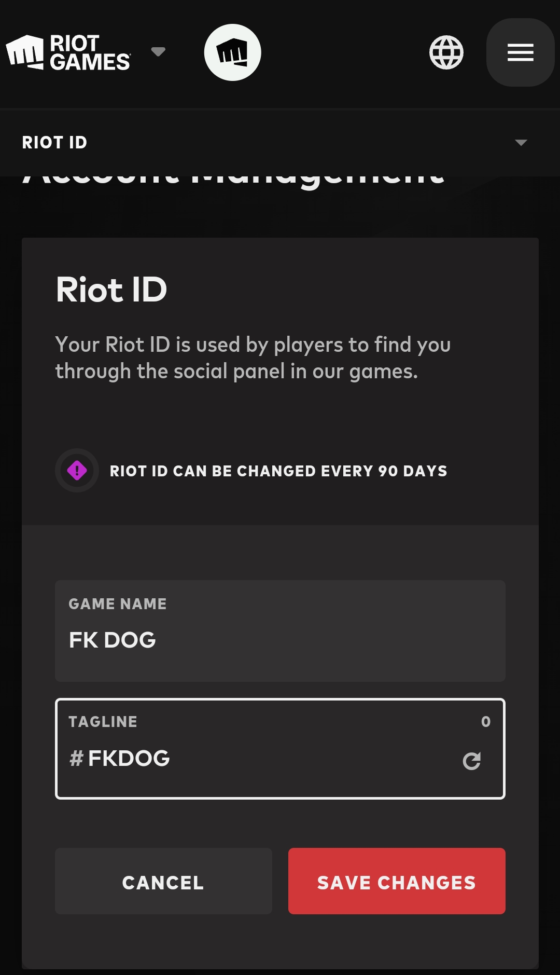Click the tagline character counter
This screenshot has width=560, height=975.
pyautogui.click(x=486, y=722)
